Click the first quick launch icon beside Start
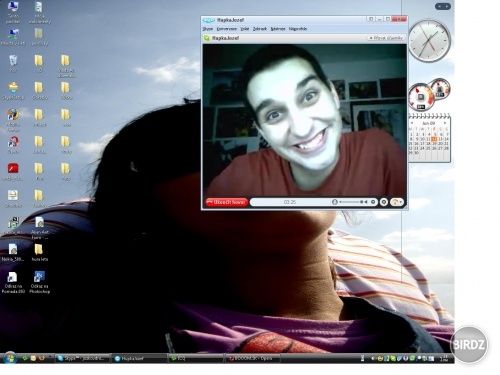500x375 pixels. pyautogui.click(x=25, y=359)
